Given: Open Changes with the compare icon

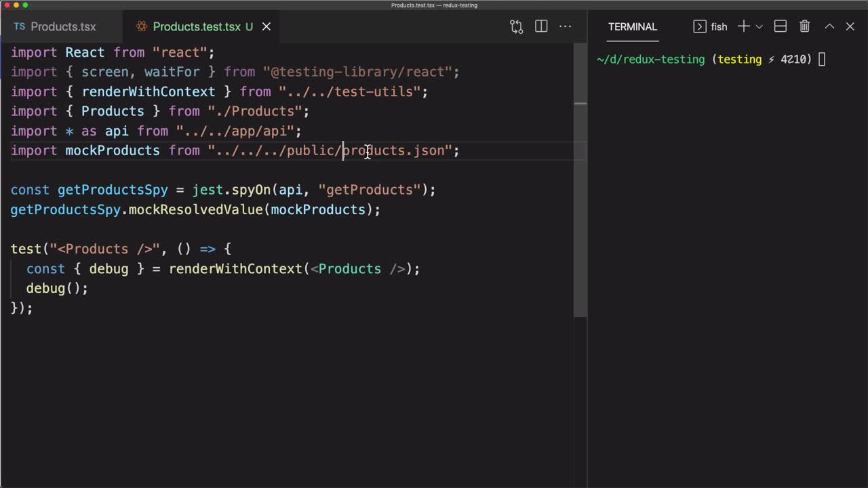Looking at the screenshot, I should pos(516,26).
